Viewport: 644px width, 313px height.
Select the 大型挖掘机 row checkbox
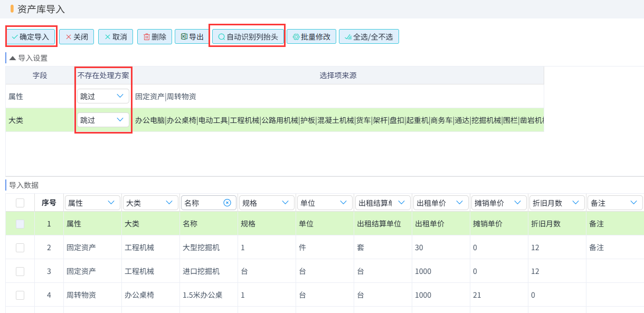point(20,248)
